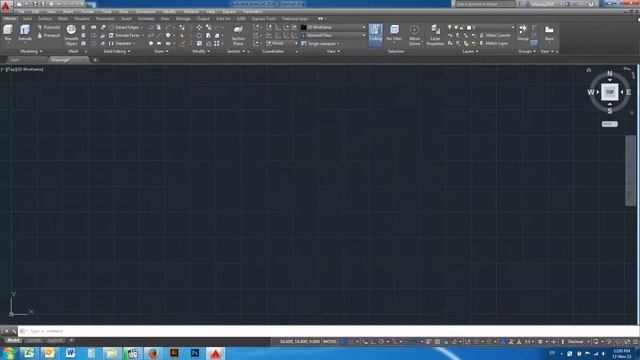Image resolution: width=640 pixels, height=360 pixels.
Task: Click the Presspull tool
Action: coord(49,36)
